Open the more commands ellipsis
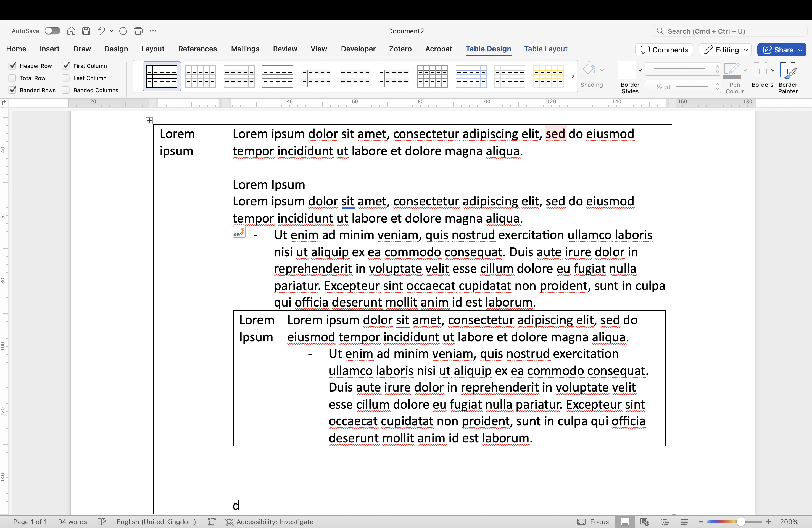Screen dimensions: 812x528 click(x=153, y=31)
